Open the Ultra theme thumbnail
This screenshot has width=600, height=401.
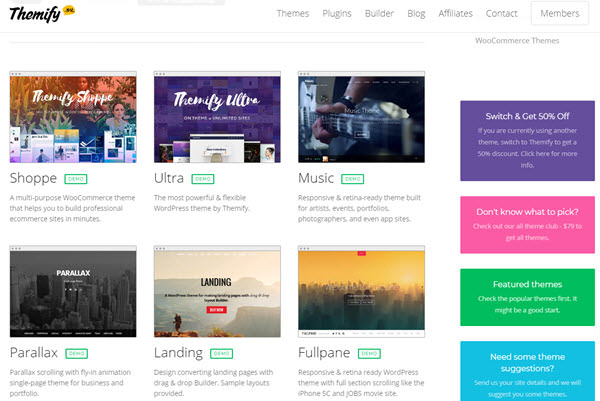click(x=217, y=117)
